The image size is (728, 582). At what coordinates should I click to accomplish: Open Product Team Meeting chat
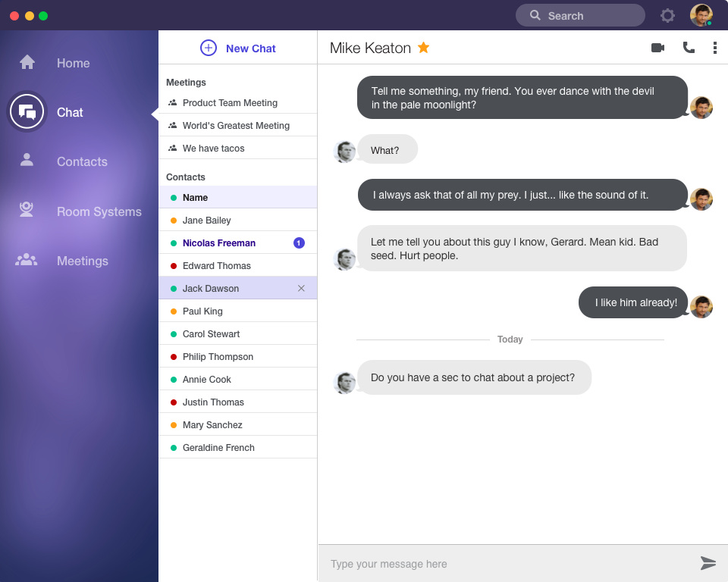[x=237, y=102]
